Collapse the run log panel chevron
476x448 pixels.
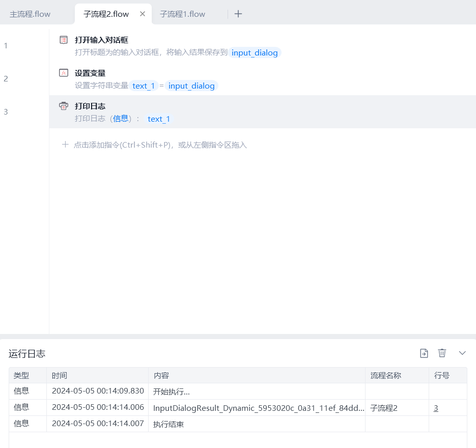coord(462,353)
